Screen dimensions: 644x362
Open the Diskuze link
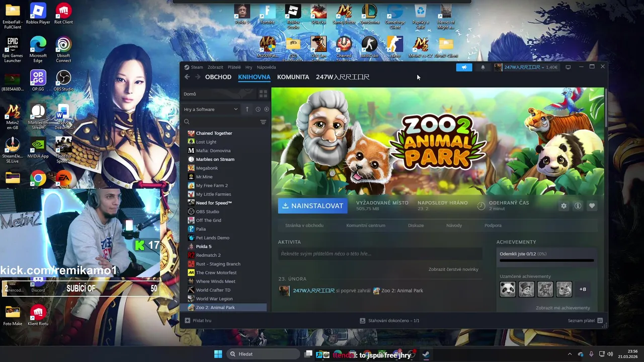click(x=416, y=225)
